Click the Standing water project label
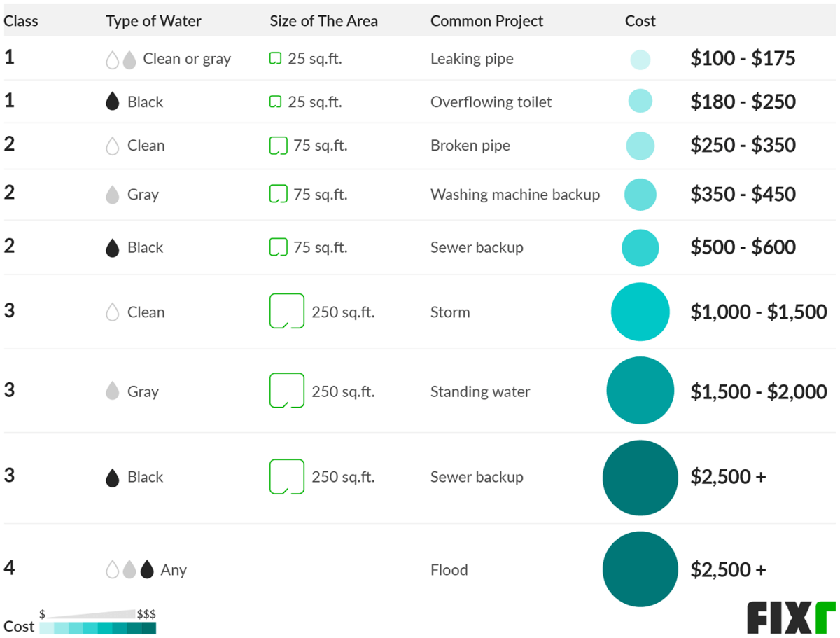This screenshot has height=638, width=840. pos(480,391)
